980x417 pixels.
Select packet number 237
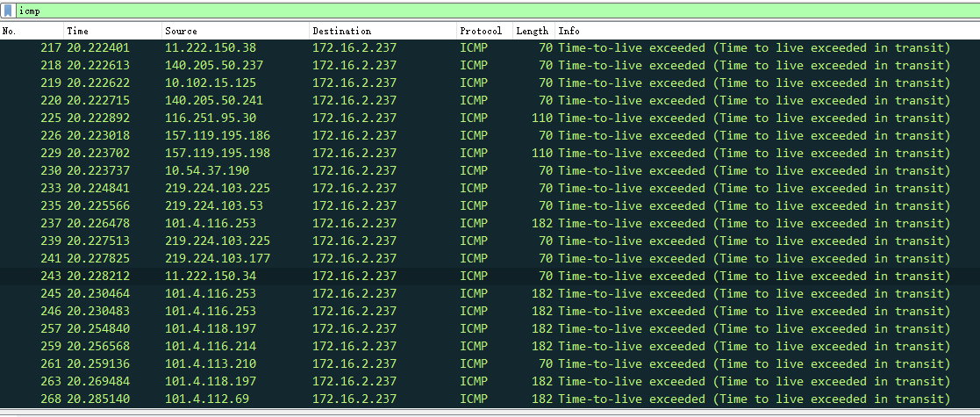click(490, 223)
